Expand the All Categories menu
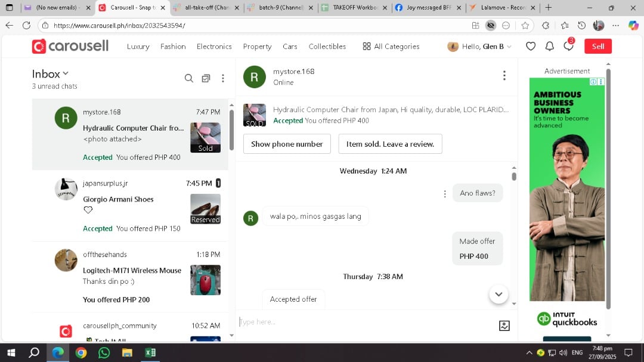644x362 pixels. (x=391, y=47)
